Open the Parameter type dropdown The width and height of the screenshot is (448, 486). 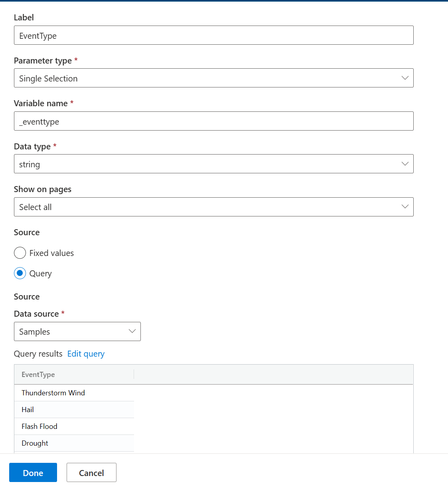[x=213, y=78]
